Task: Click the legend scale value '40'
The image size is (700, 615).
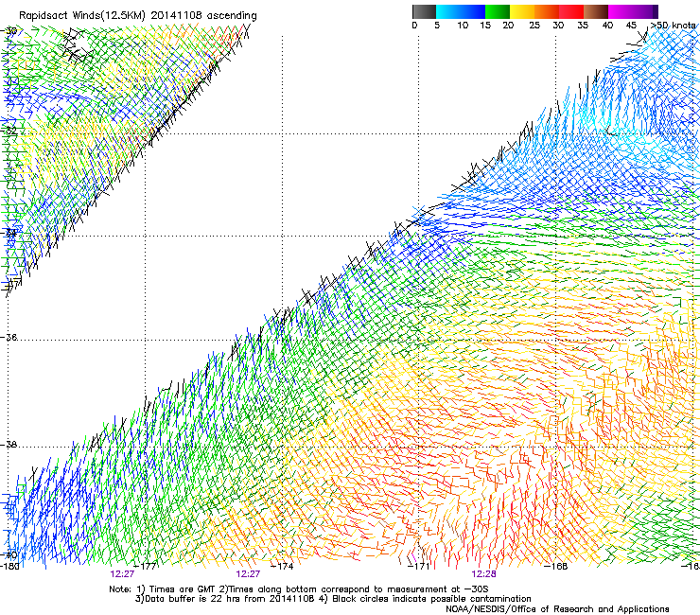Action: point(607,26)
